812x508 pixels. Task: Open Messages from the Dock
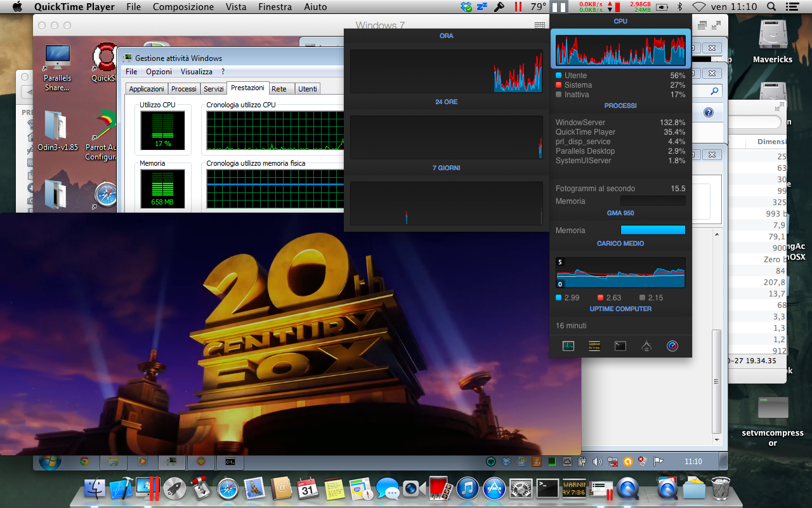point(388,488)
